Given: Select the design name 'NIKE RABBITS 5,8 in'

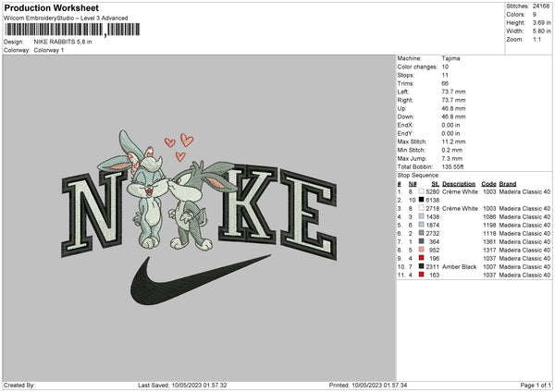Looking at the screenshot, I should tap(63, 42).
